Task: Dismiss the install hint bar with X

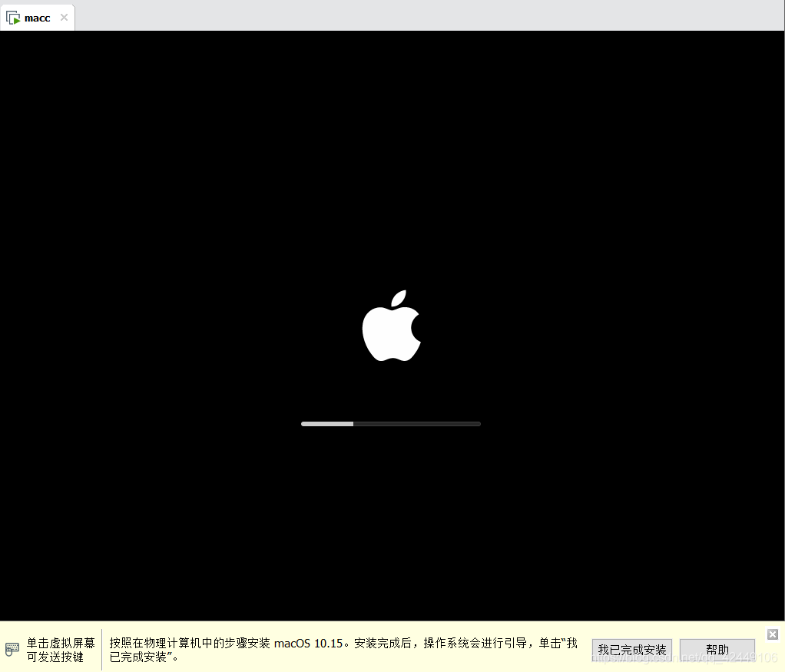Action: [773, 634]
